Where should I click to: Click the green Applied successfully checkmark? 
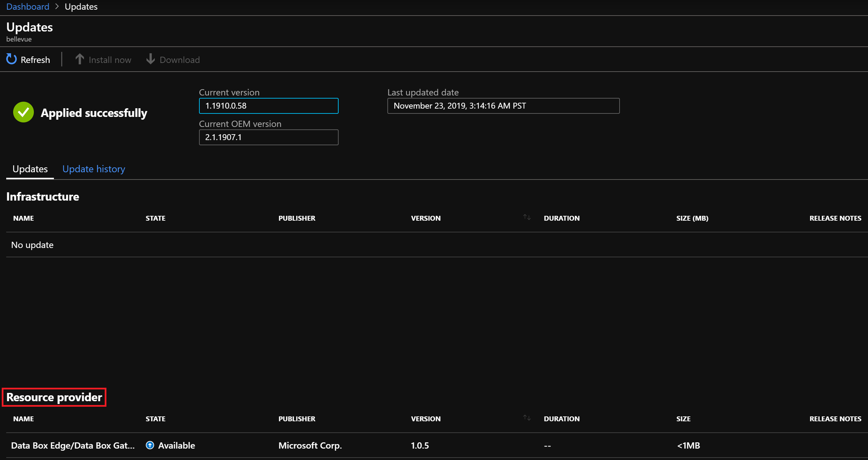[x=23, y=112]
